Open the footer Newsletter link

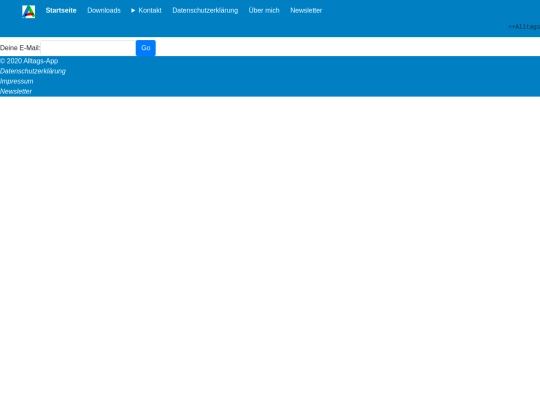click(16, 91)
